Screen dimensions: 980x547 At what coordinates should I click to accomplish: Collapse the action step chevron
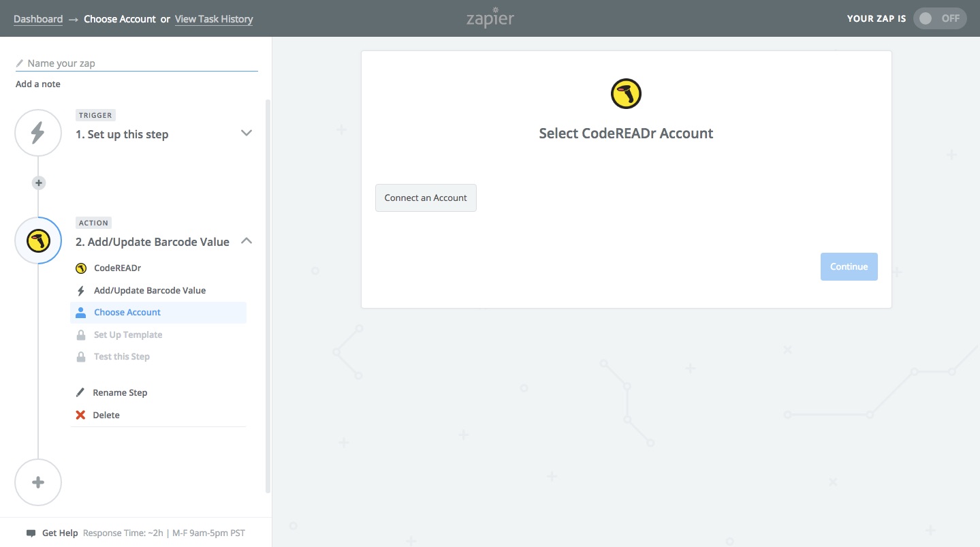tap(247, 240)
